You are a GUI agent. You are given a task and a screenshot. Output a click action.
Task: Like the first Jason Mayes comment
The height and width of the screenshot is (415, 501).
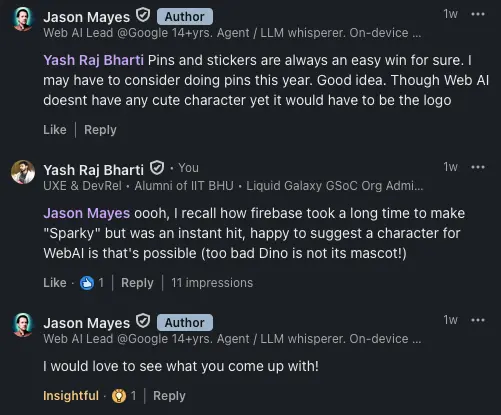(55, 130)
